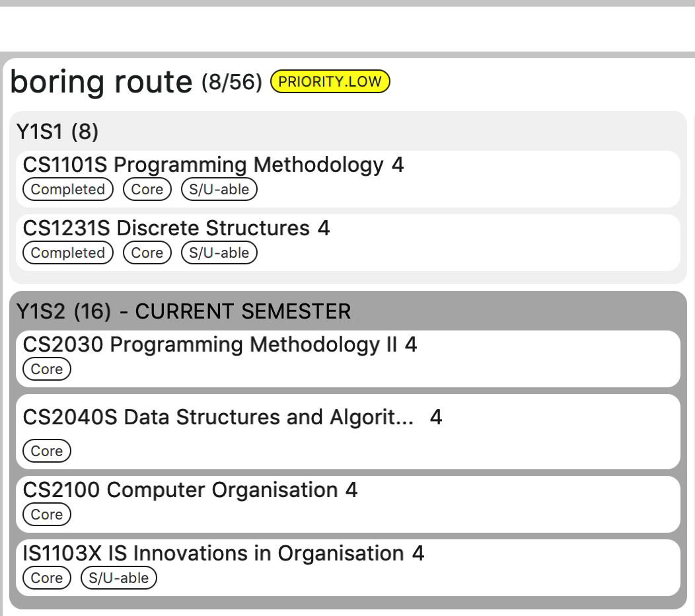Select the Y1S2 current semester header
This screenshot has width=695, height=616.
184,311
